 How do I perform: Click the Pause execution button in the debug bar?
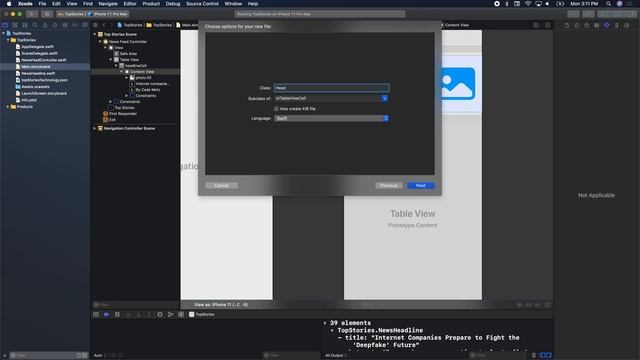[x=117, y=314]
